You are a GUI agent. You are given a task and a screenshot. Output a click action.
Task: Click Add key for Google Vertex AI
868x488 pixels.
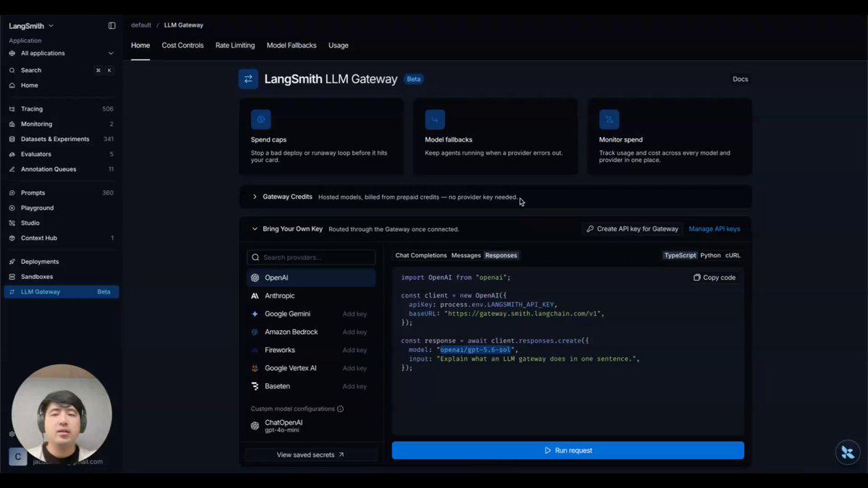point(354,368)
